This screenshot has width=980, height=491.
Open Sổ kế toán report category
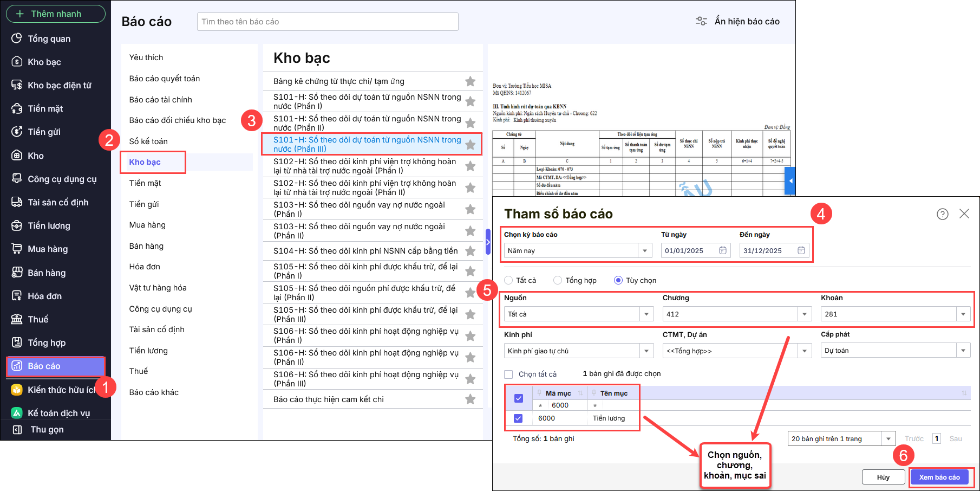tap(148, 141)
